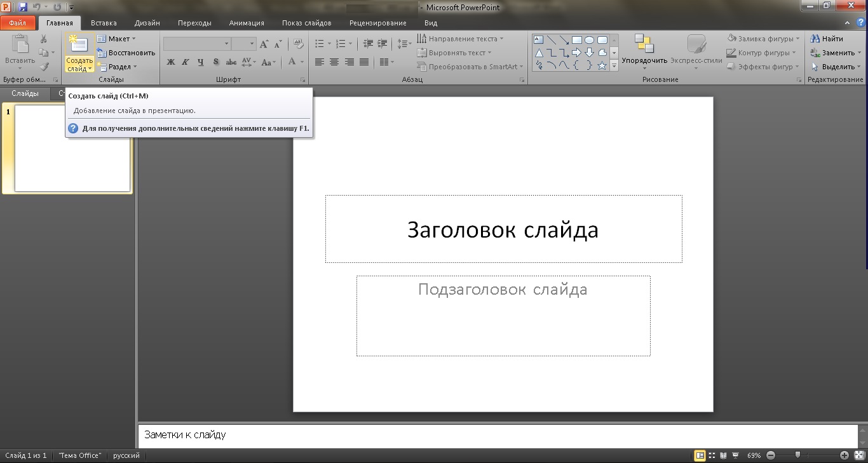Screen dimensions: 868x463
Task: Toggle bold formatting (Ж)
Action: (x=171, y=62)
